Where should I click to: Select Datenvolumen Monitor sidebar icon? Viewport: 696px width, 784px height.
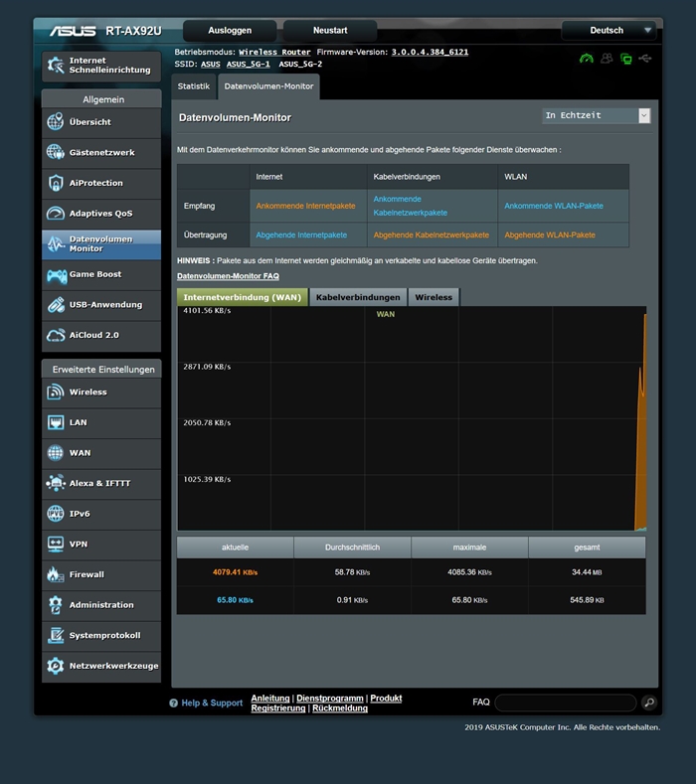click(x=55, y=243)
